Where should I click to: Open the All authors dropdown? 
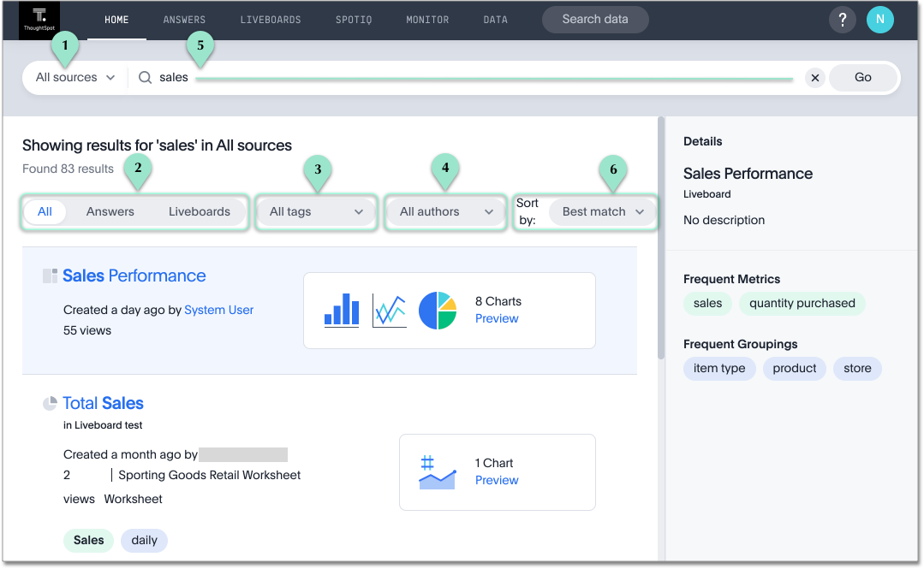(x=444, y=210)
